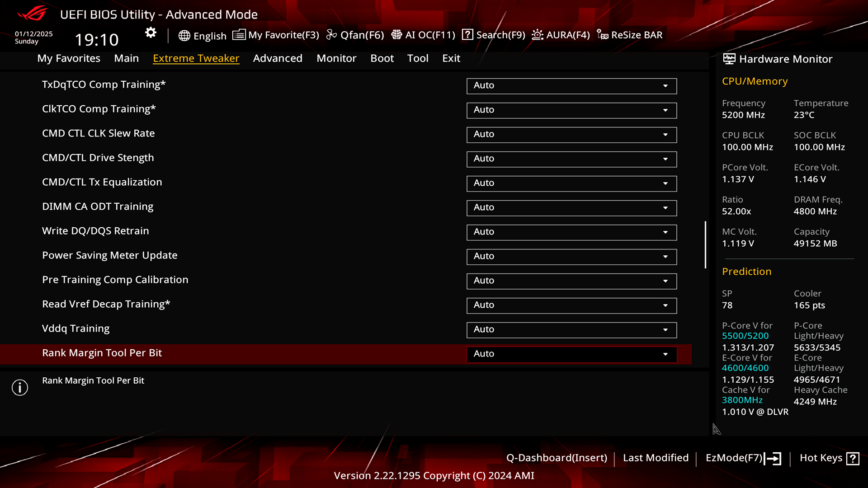Click the English language globe icon
The image size is (868, 488).
(x=184, y=36)
